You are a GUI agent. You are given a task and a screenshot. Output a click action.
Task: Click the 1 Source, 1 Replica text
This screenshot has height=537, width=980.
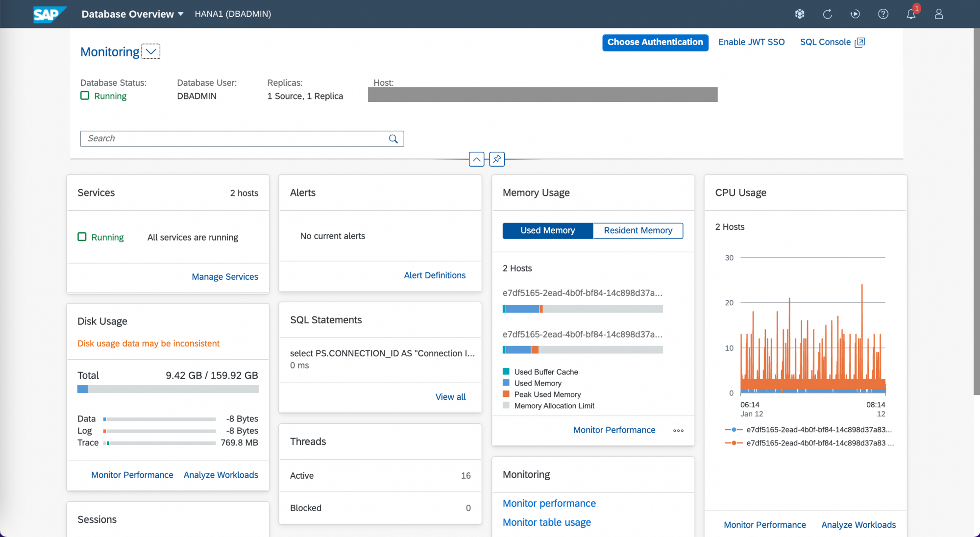coord(305,96)
